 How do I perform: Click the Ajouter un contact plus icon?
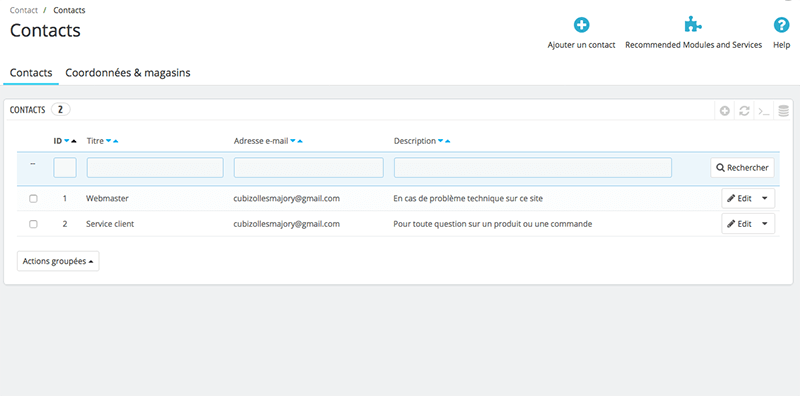pyautogui.click(x=582, y=25)
